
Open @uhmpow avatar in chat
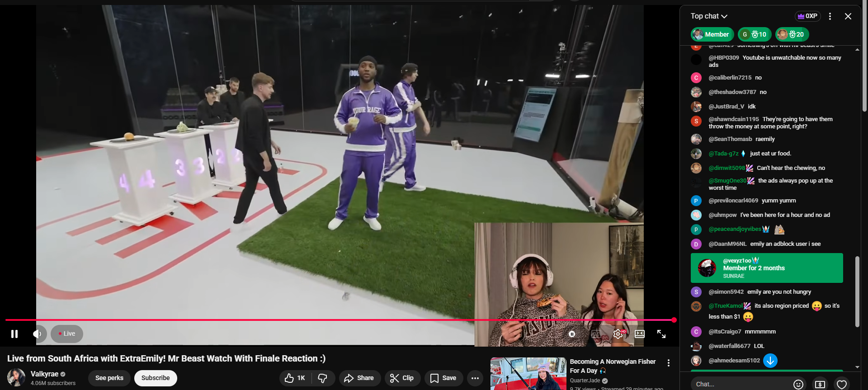(x=696, y=215)
